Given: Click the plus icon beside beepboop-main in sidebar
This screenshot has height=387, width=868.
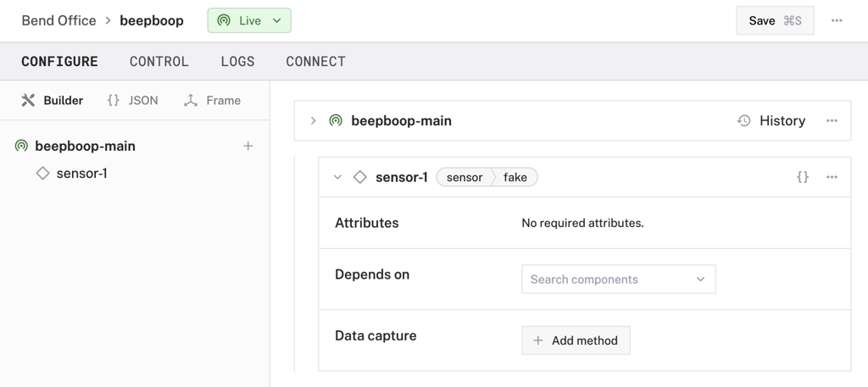Looking at the screenshot, I should pyautogui.click(x=248, y=146).
